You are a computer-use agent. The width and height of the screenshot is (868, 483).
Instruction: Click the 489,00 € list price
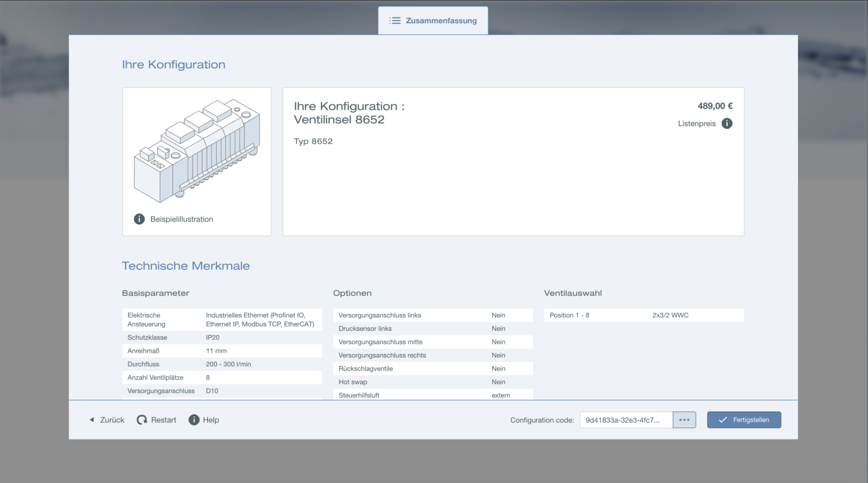(x=715, y=106)
